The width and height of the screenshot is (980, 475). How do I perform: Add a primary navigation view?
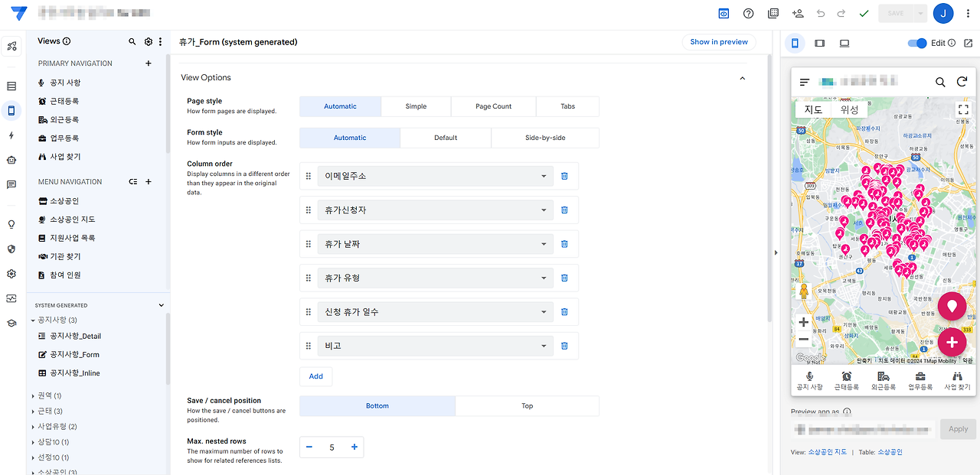(149, 63)
